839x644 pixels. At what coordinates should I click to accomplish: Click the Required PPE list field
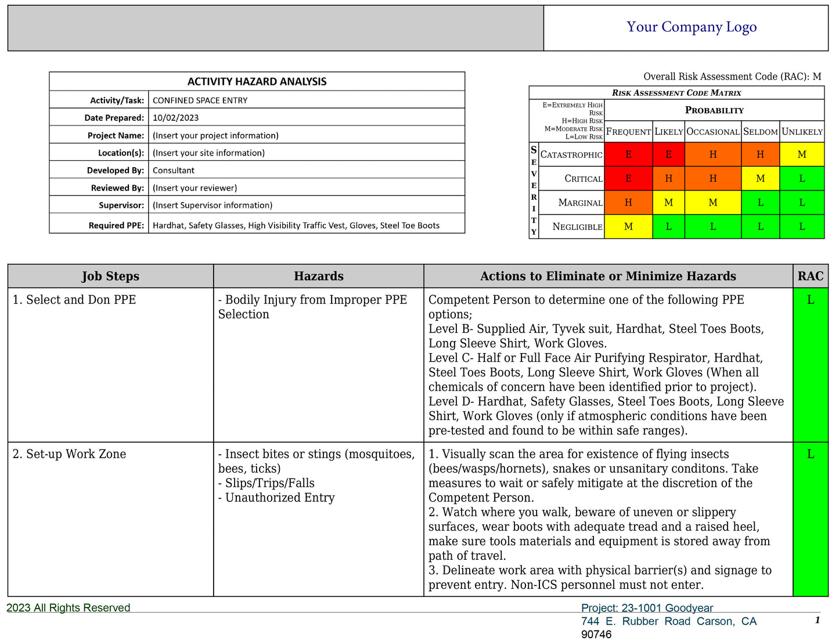tap(296, 225)
